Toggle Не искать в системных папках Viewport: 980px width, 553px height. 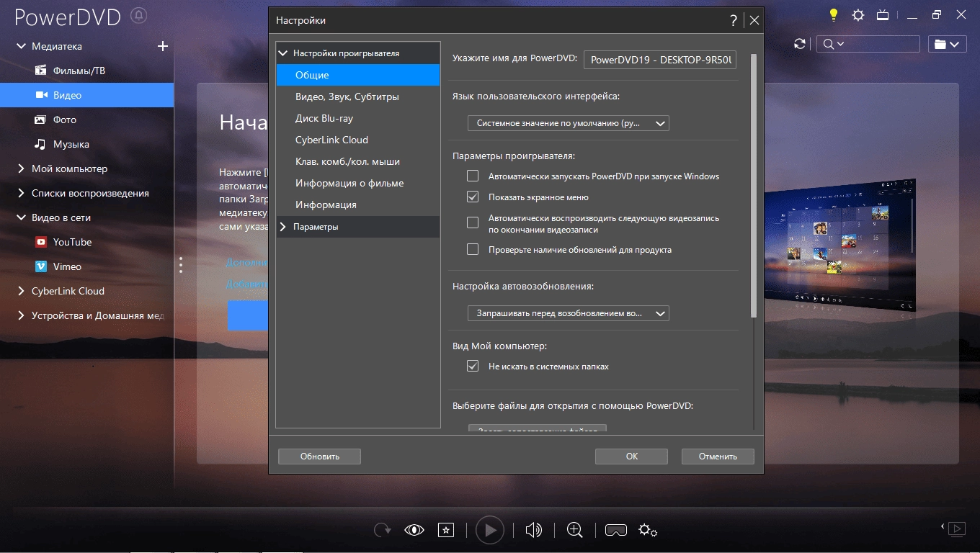[473, 366]
